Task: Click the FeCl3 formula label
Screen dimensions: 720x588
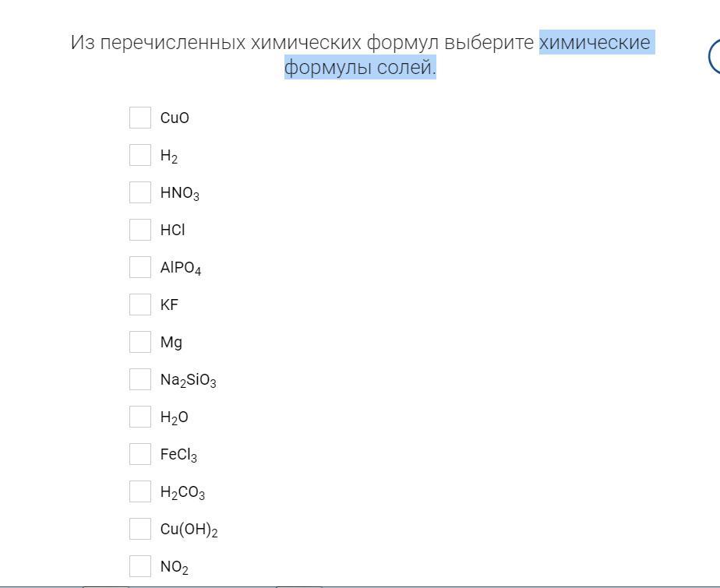Action: point(178,455)
